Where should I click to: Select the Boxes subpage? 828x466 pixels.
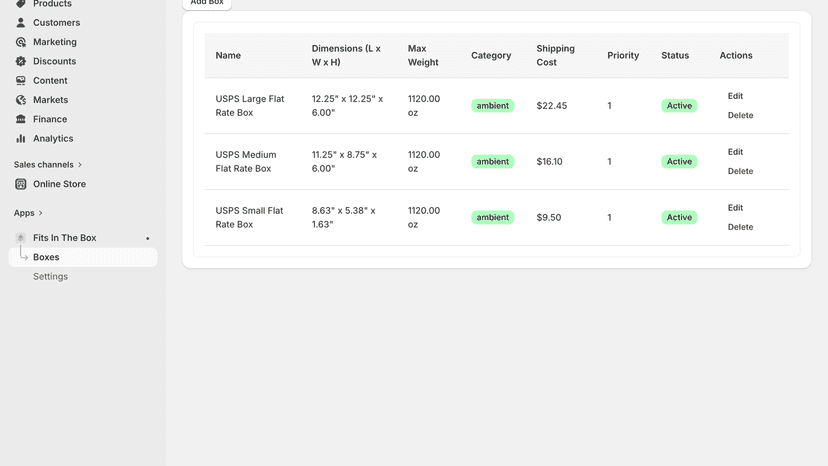[x=83, y=257]
